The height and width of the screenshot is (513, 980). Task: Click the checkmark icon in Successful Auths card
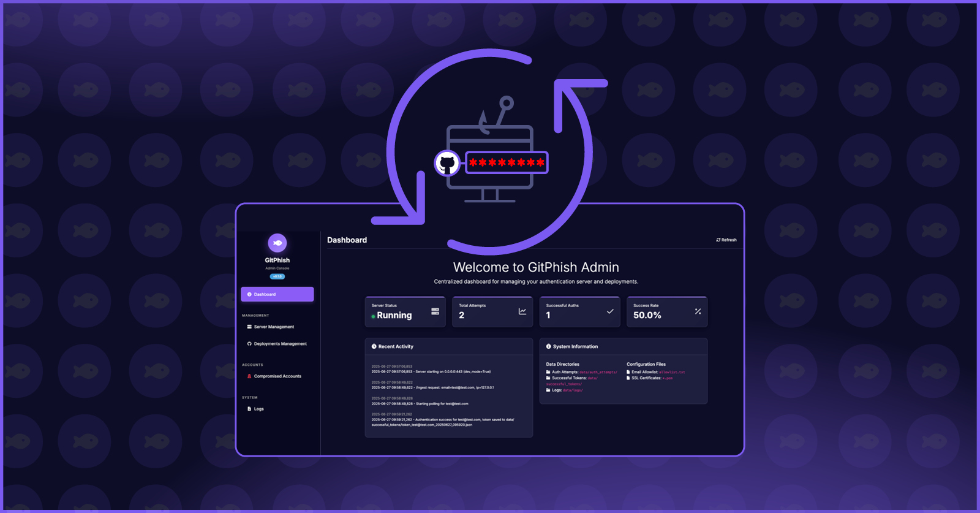(x=610, y=311)
